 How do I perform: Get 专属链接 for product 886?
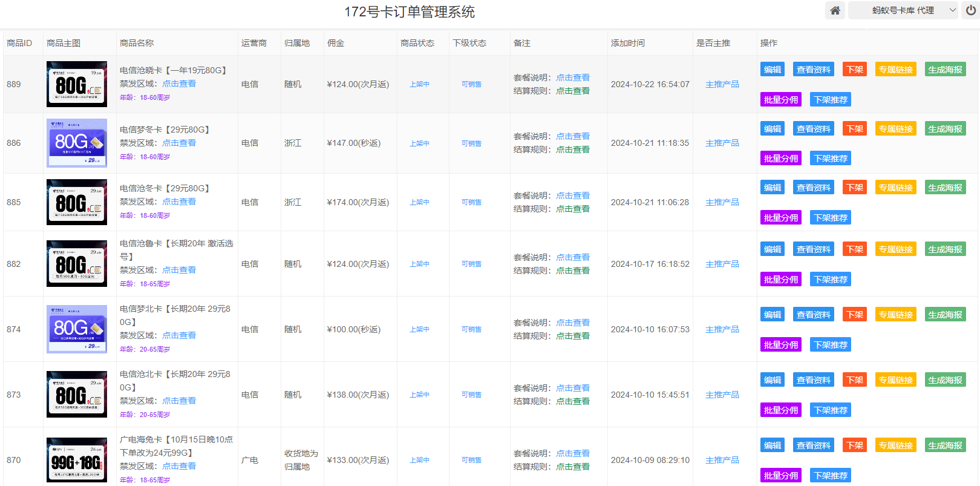[x=896, y=129]
